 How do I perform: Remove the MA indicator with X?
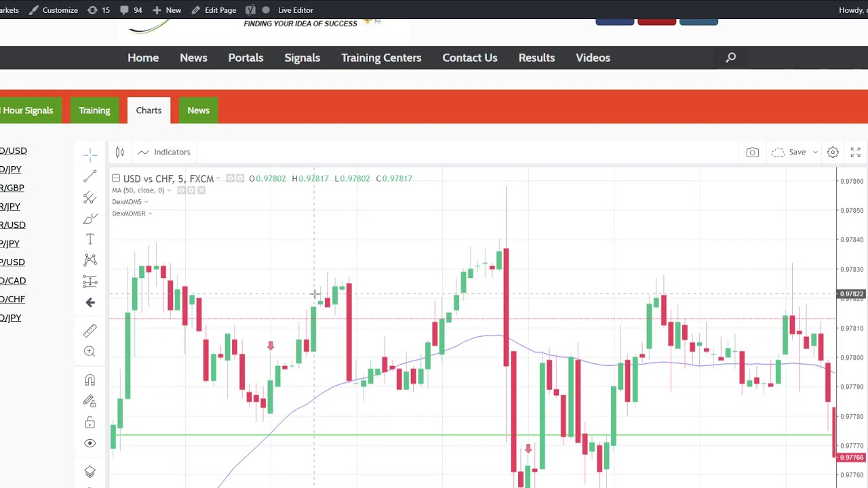[201, 190]
